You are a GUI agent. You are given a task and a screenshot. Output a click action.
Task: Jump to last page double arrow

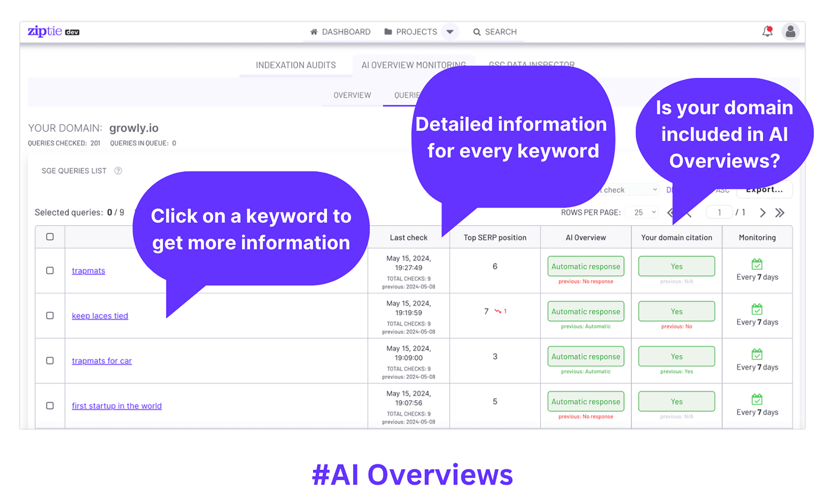(779, 212)
